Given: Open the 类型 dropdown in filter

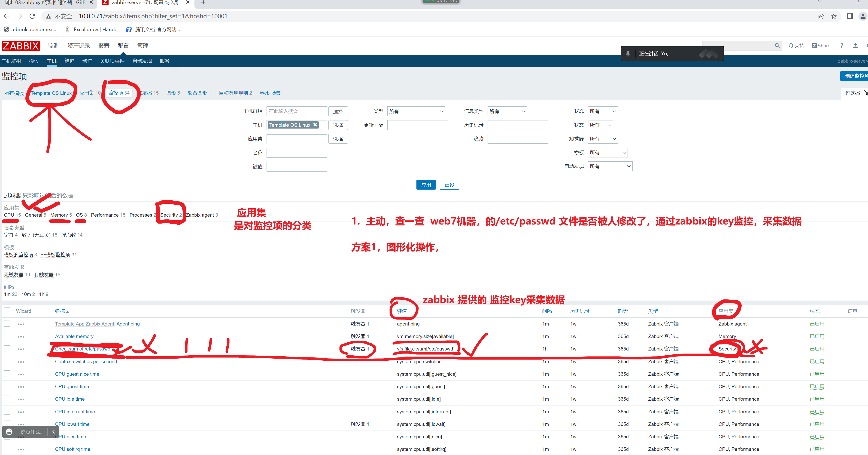Looking at the screenshot, I should [416, 111].
